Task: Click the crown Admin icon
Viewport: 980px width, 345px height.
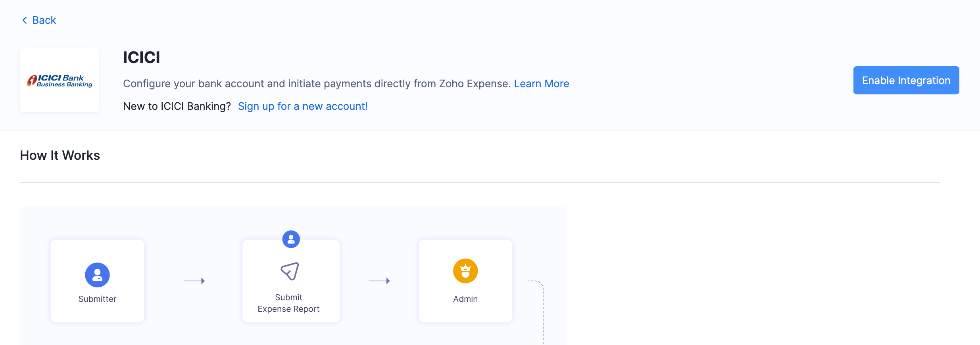Action: click(x=465, y=271)
